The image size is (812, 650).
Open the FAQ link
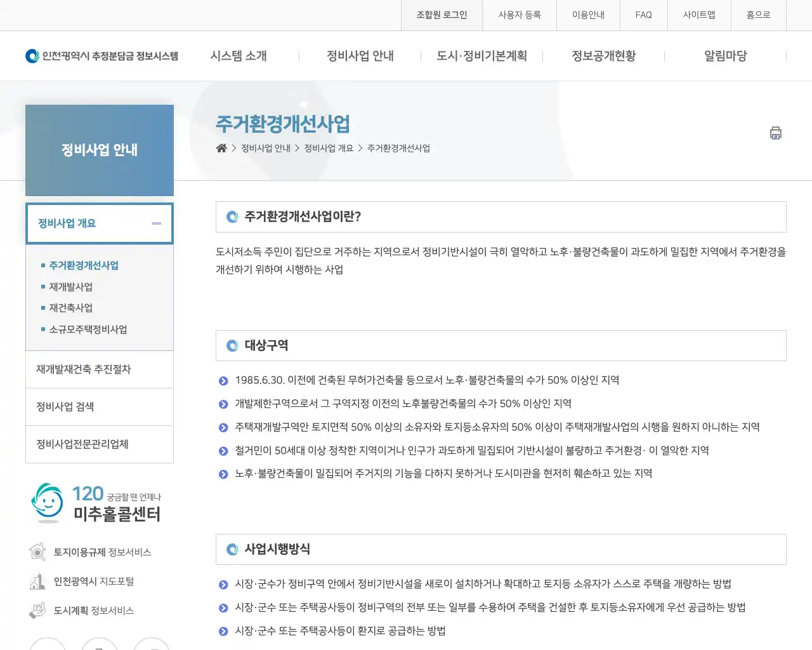[x=643, y=15]
